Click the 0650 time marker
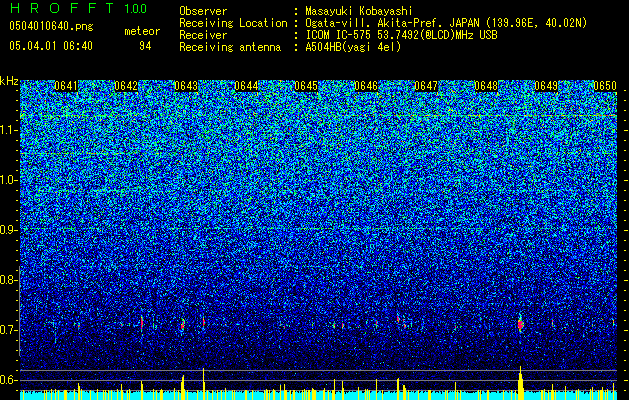Screen dimensions: 629x400 pos(605,86)
